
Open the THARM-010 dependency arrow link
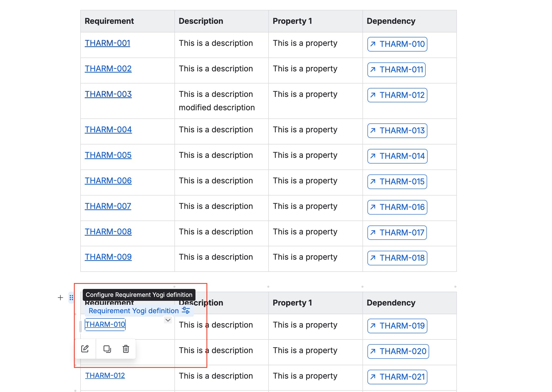(x=397, y=44)
